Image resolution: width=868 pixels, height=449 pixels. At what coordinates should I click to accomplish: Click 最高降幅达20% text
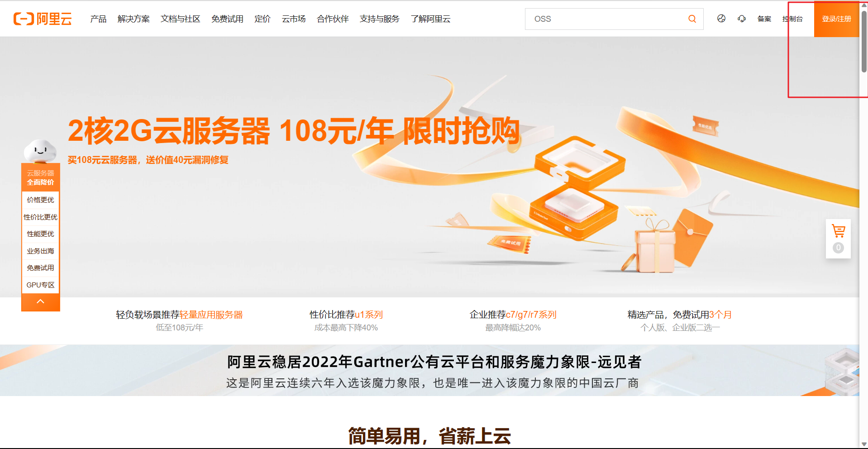click(x=513, y=327)
